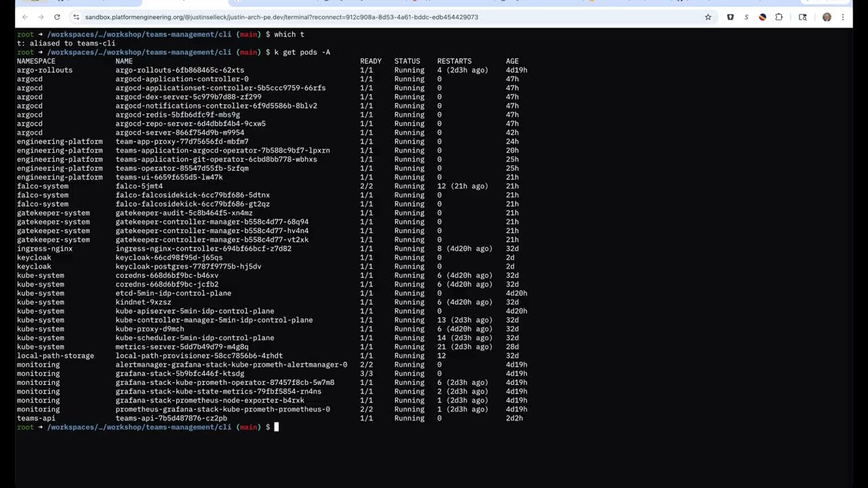Go back using the browser back arrow

click(25, 17)
